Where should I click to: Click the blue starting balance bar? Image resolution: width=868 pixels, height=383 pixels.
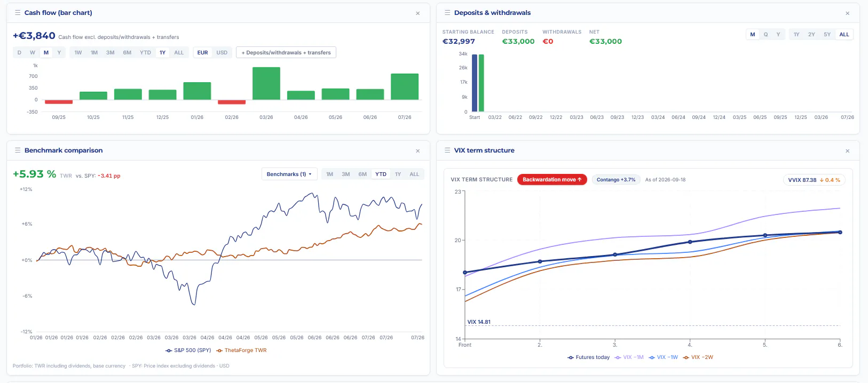point(475,83)
